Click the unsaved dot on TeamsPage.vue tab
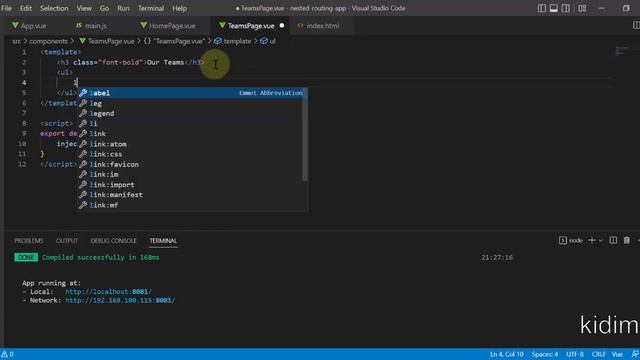The height and width of the screenshot is (360, 640). pyautogui.click(x=282, y=26)
